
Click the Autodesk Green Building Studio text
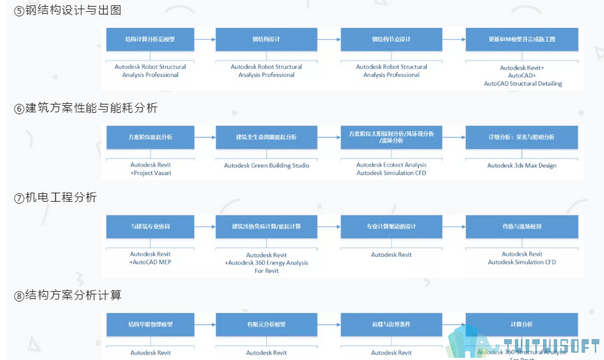click(x=266, y=166)
